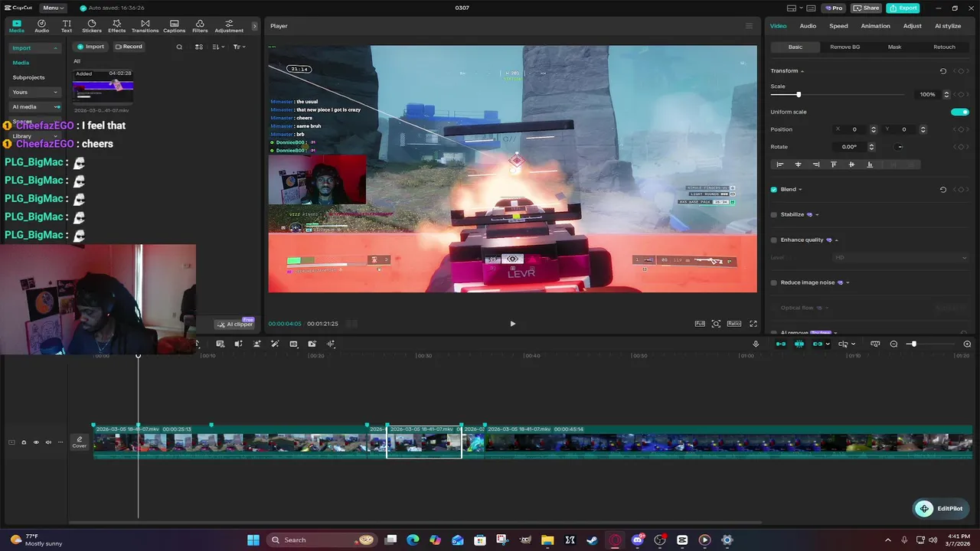Screen dimensions: 980x551
Task: Toggle fullscreen preview
Action: [753, 324]
